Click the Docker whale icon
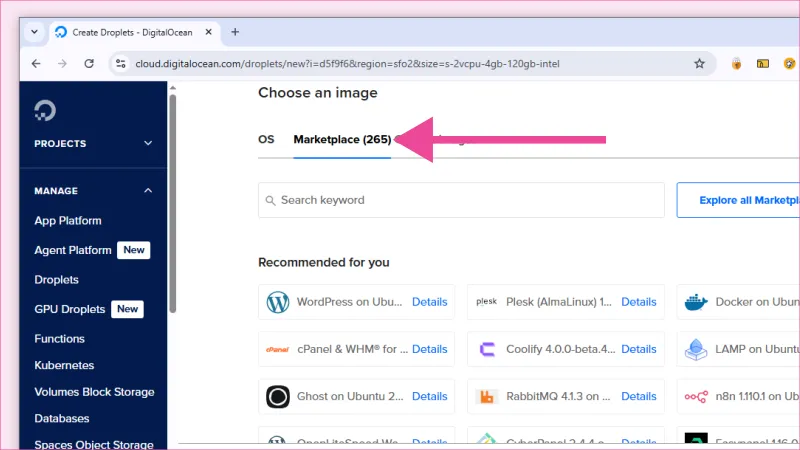Screen dimensions: 800x450 coord(696,302)
